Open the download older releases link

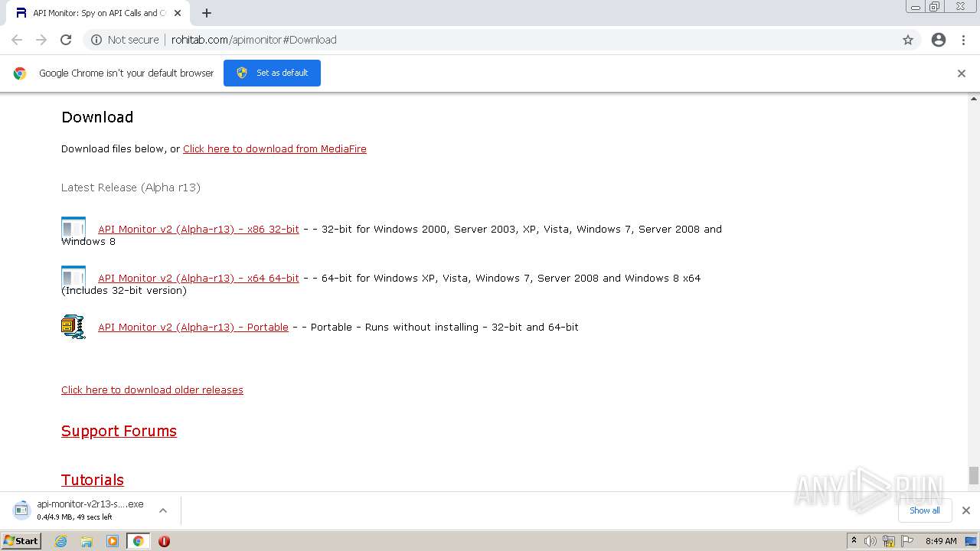pyautogui.click(x=152, y=390)
